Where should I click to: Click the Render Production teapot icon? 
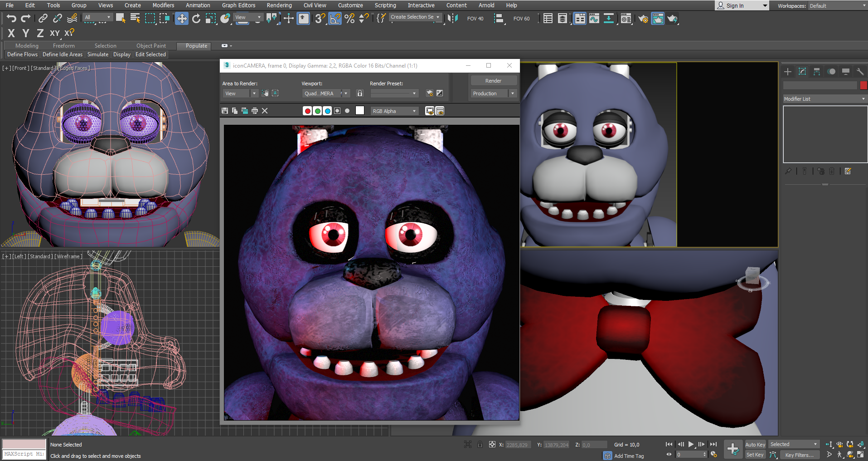(672, 19)
